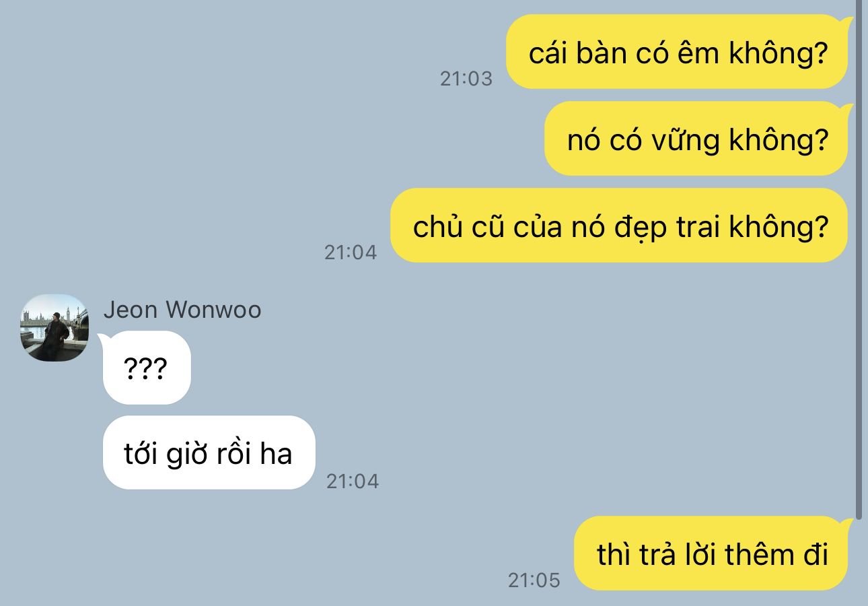The height and width of the screenshot is (606, 868).
Task: Open Jeon Wonwoo's profile picture
Action: pyautogui.click(x=55, y=327)
